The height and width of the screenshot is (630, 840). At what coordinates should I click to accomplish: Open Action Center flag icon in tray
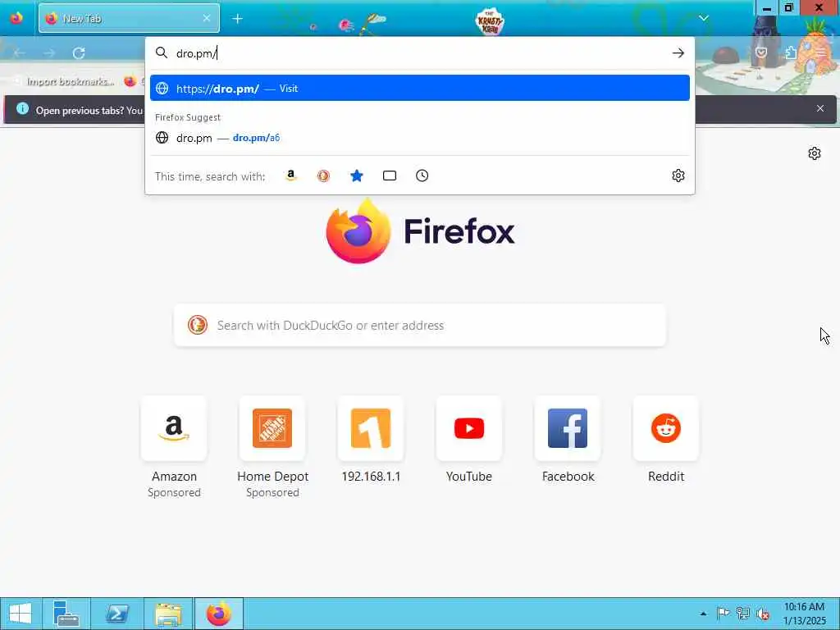(723, 614)
